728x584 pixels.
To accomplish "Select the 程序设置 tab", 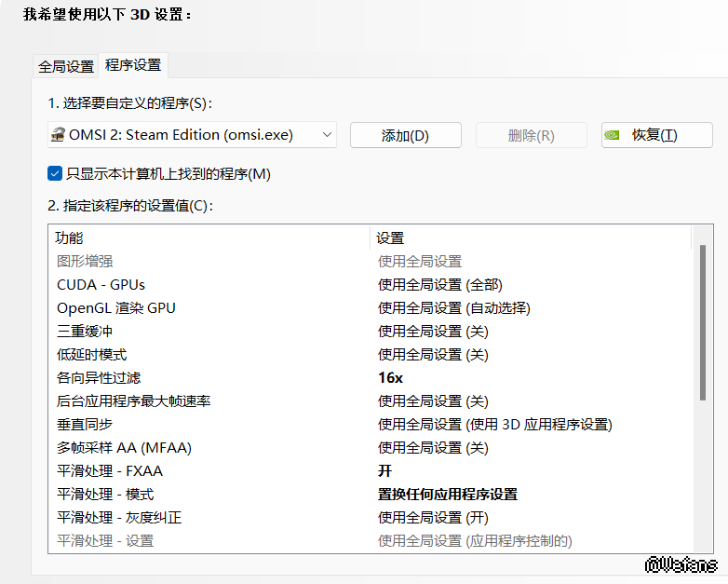I will (x=133, y=65).
